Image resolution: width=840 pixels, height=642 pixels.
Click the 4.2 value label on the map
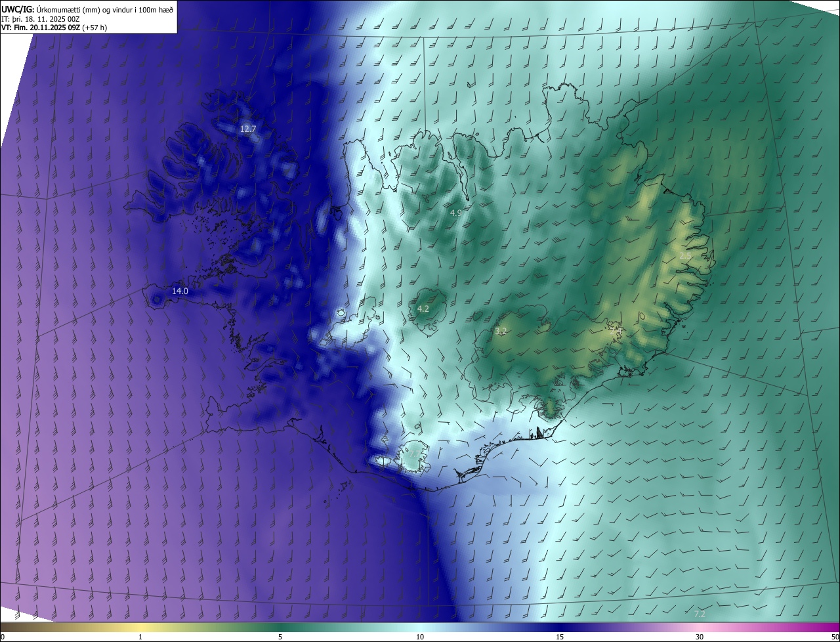point(423,309)
